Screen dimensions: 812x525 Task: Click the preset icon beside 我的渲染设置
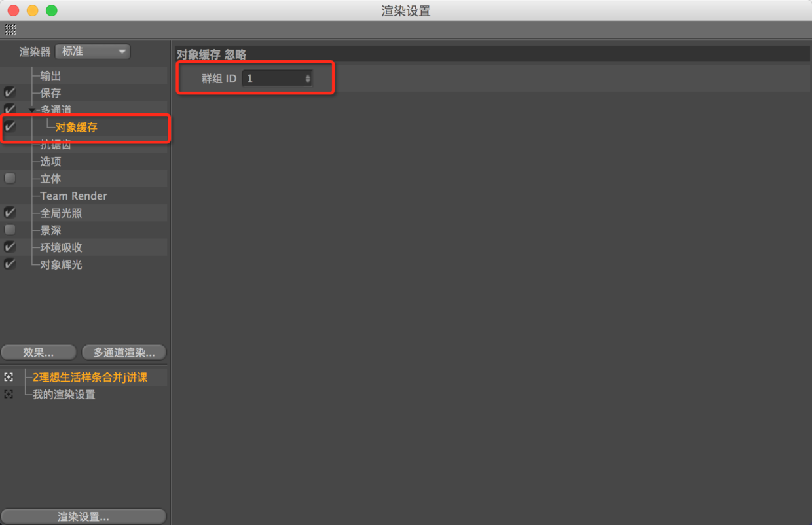click(x=9, y=394)
